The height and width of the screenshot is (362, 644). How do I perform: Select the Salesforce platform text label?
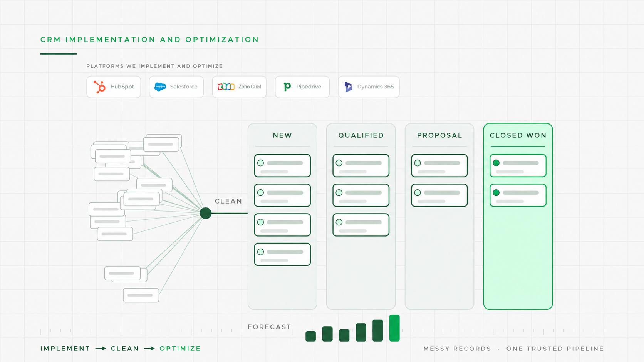click(x=184, y=87)
